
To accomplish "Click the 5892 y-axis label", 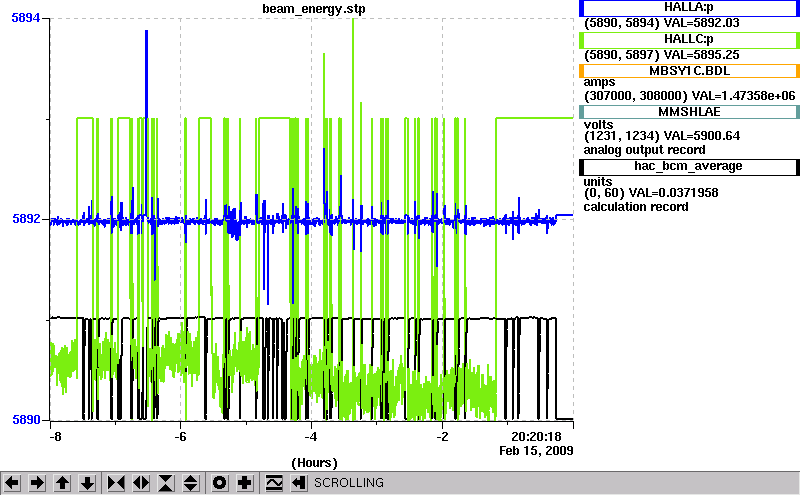I will 26,219.
